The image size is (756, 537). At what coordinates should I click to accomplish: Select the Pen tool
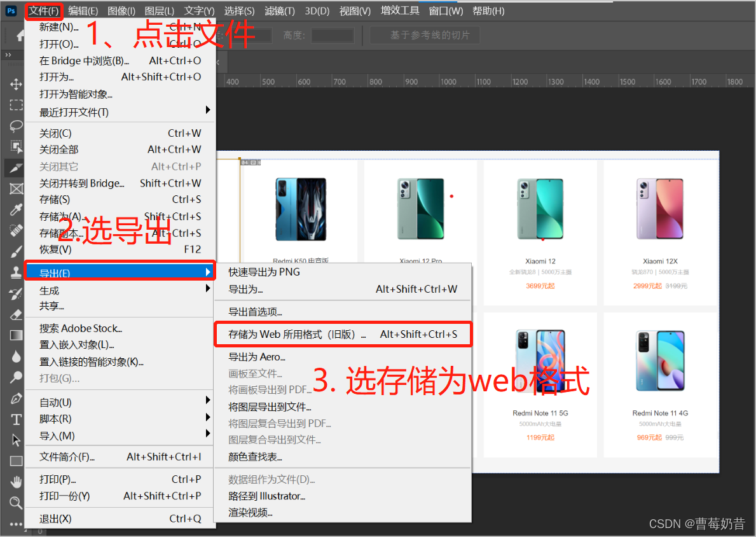[16, 398]
